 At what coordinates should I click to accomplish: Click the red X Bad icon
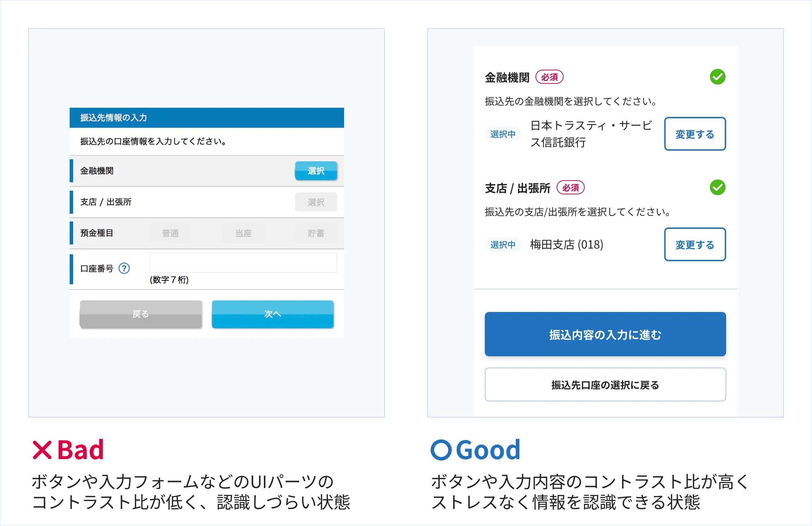point(42,450)
